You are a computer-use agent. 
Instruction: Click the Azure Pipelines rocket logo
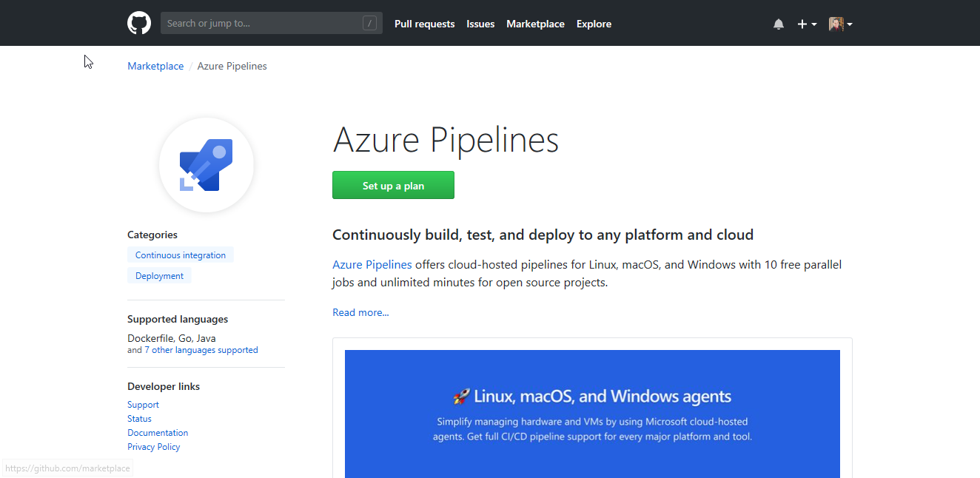207,165
